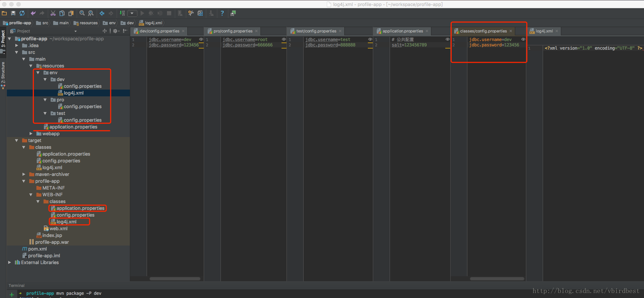Switch to log4j.xml editor tab
Screen dimensions: 644x298
pyautogui.click(x=544, y=31)
